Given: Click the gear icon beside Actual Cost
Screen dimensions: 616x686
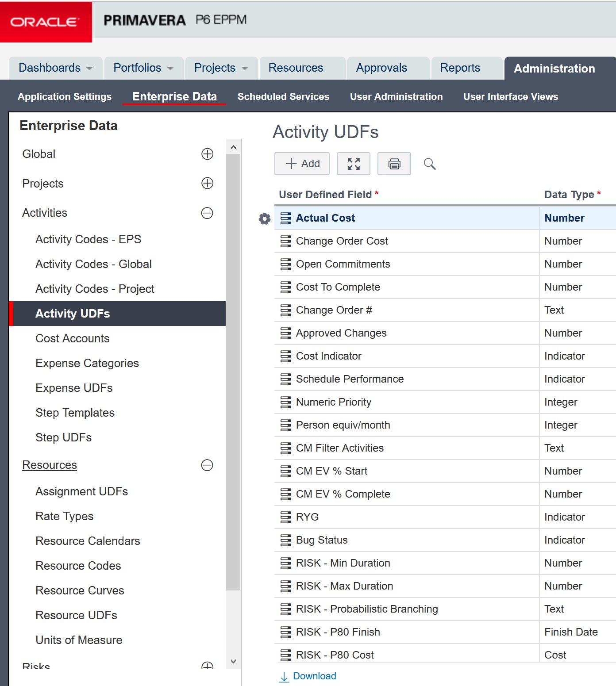Looking at the screenshot, I should [264, 218].
